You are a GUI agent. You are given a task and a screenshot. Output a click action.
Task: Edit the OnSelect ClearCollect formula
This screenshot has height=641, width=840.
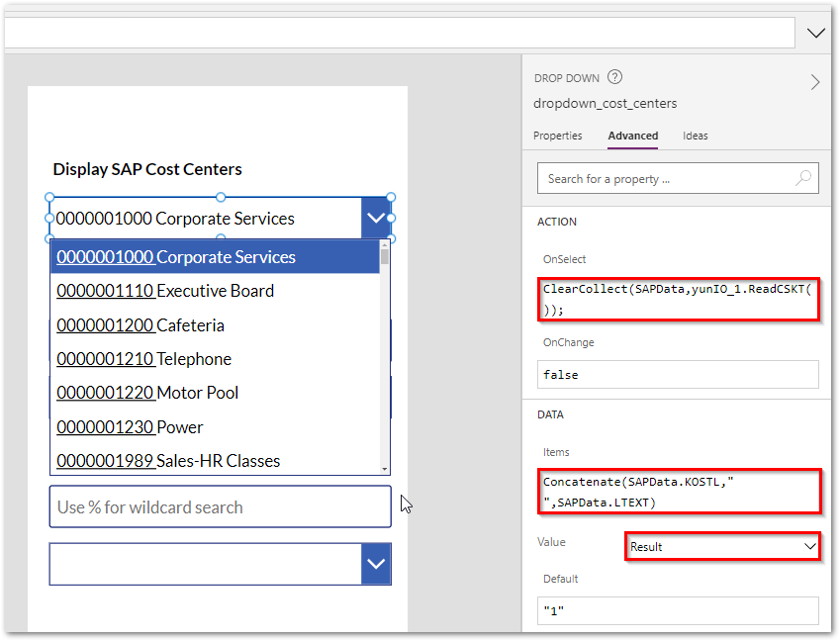tap(678, 299)
